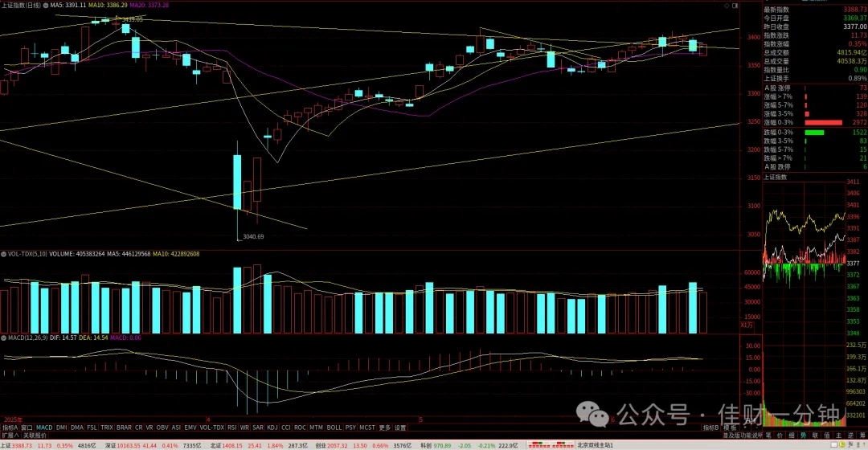Select the ROC indicator tab

(x=300, y=427)
